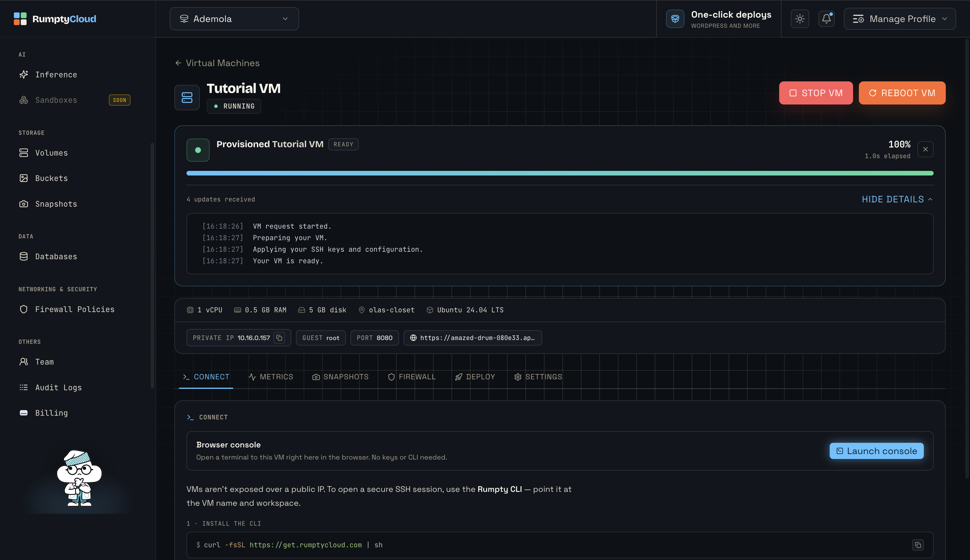
Task: Click the sidebar scrollbar
Action: tap(152, 265)
